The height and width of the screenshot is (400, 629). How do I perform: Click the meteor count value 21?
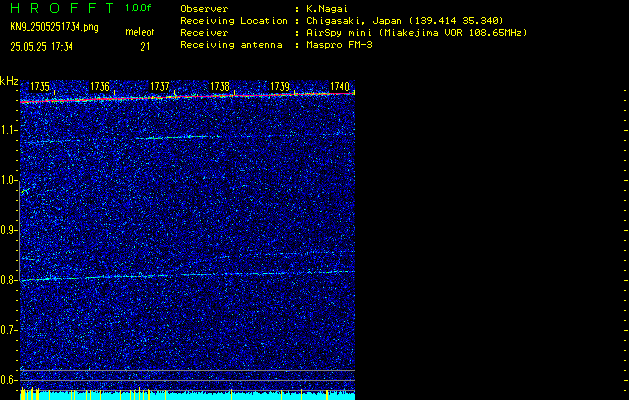tap(145, 47)
